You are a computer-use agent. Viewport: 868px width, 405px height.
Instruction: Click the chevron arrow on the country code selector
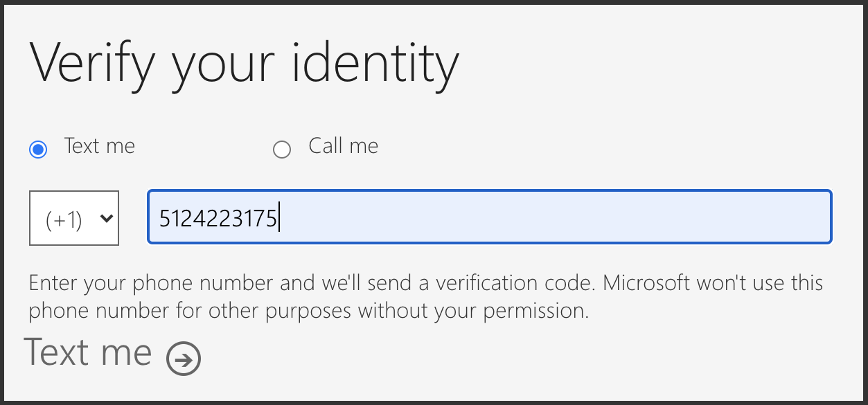coord(107,218)
